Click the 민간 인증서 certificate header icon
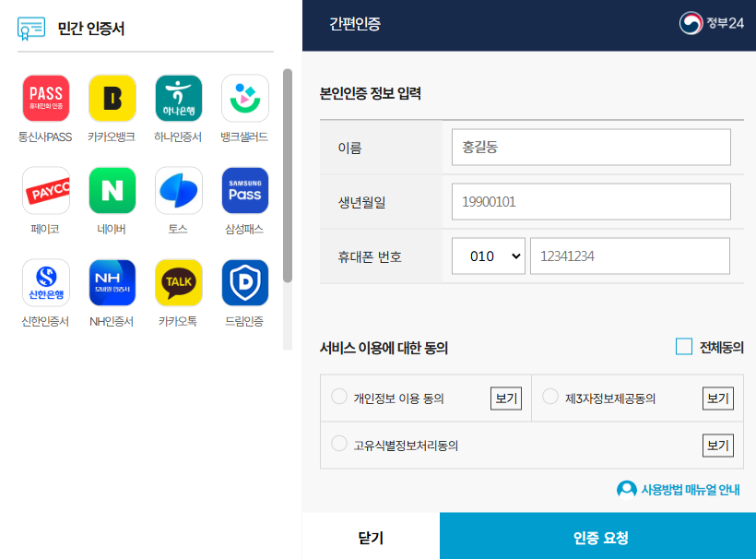This screenshot has width=756, height=559. [x=31, y=29]
